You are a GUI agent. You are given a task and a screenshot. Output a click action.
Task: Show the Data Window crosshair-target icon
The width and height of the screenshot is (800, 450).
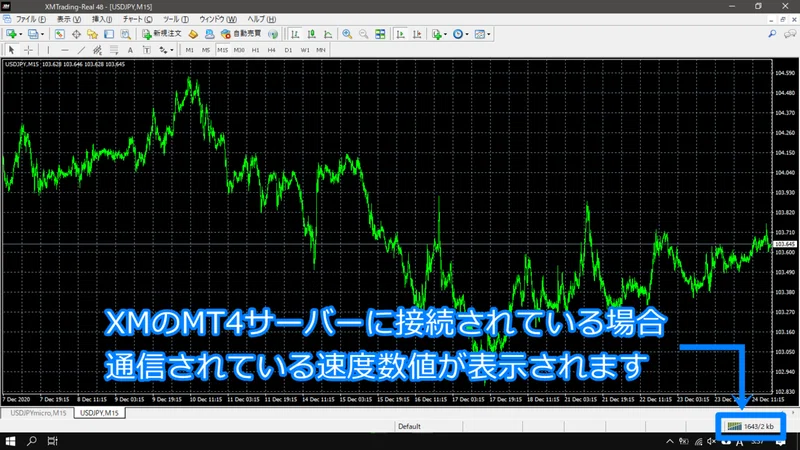(x=76, y=34)
